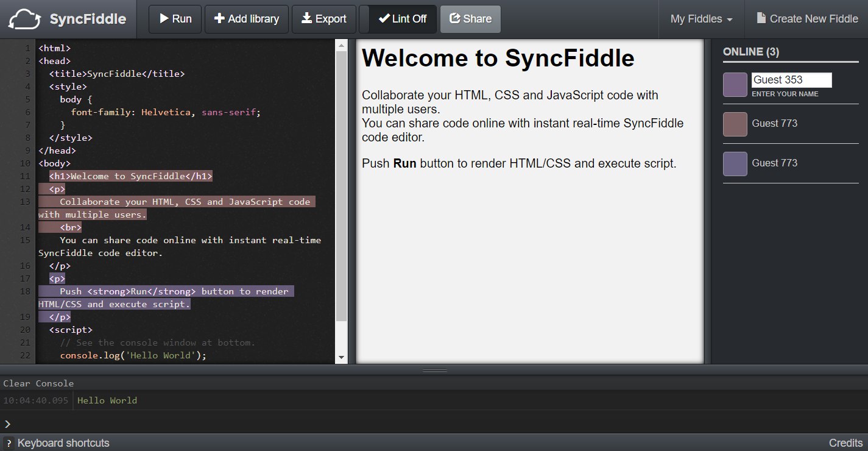Edit the Guest 353 name field
868x451 pixels.
pos(791,80)
